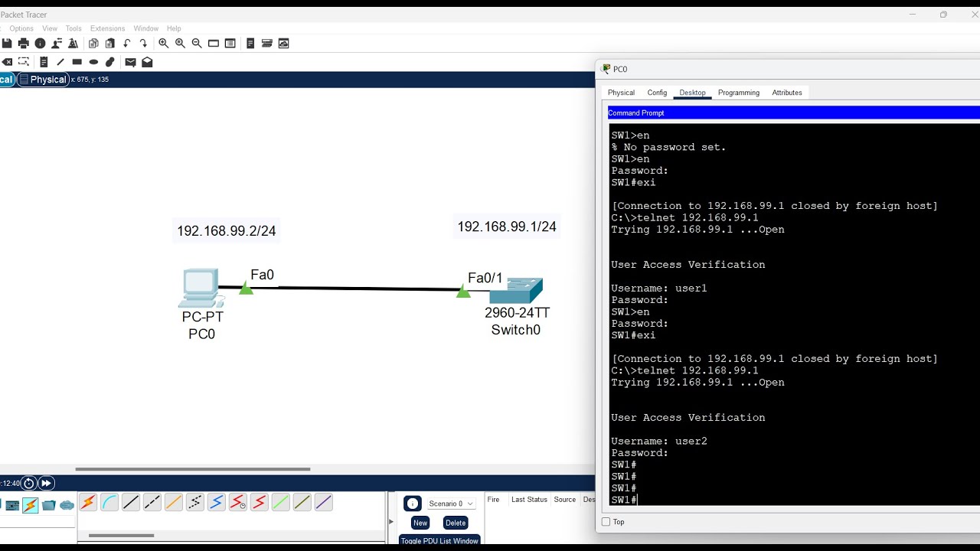Choose the orange fiber cable
This screenshot has width=980, height=551.
click(174, 503)
